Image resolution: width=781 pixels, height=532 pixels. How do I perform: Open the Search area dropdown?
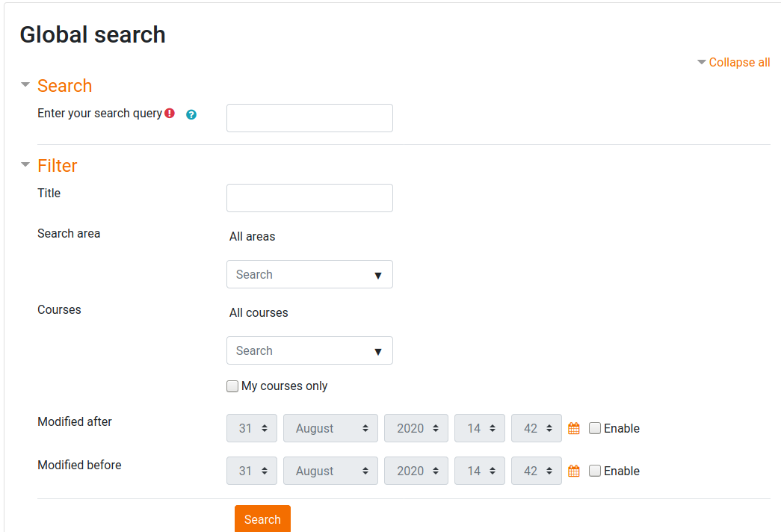point(309,274)
